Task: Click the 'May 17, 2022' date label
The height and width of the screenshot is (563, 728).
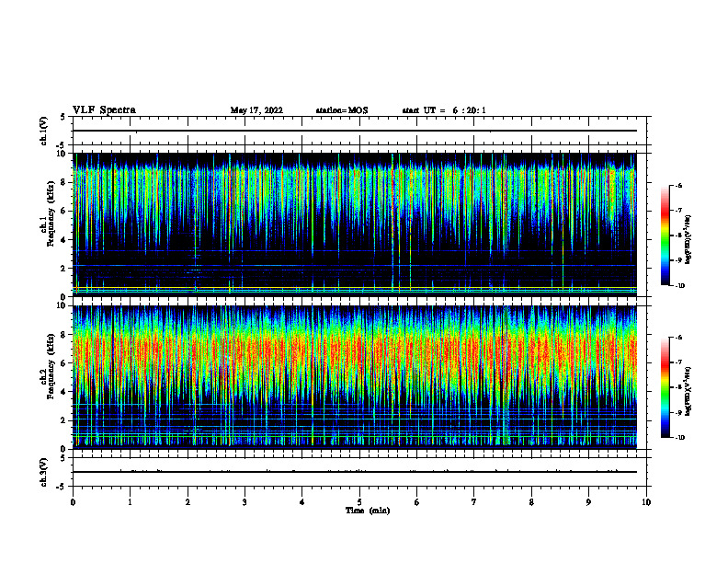Action: tap(256, 110)
